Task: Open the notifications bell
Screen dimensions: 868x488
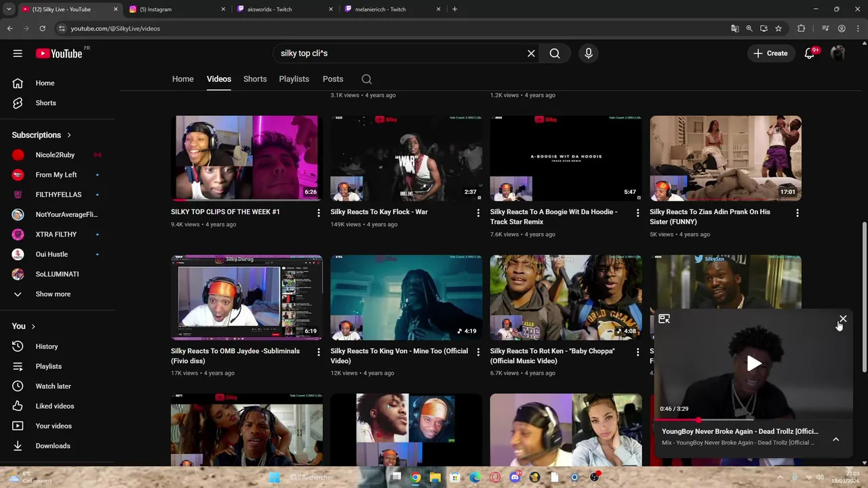Action: [810, 54]
